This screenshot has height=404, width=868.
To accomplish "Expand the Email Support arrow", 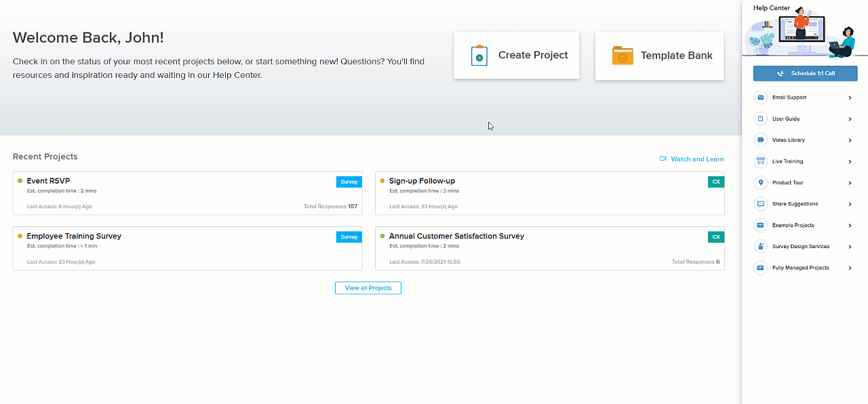I will [850, 98].
